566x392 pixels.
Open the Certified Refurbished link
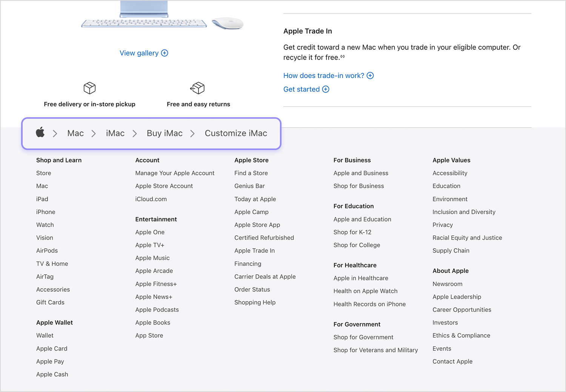[264, 238]
